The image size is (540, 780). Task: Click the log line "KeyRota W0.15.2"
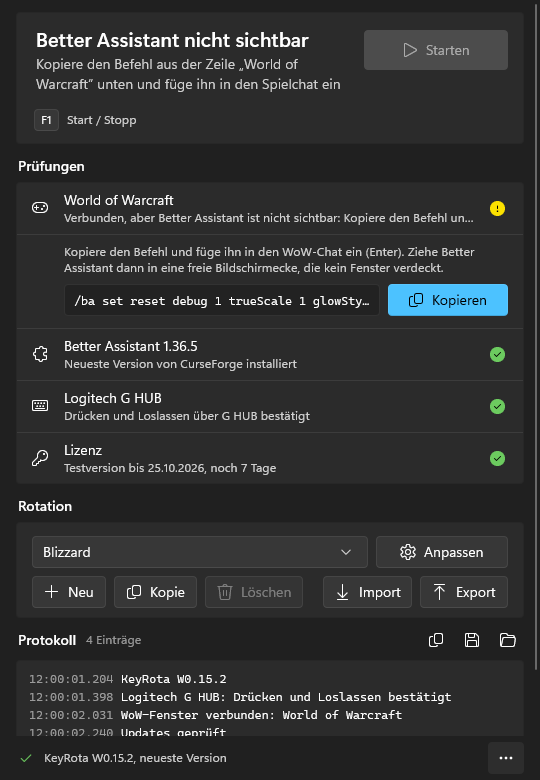[174, 679]
